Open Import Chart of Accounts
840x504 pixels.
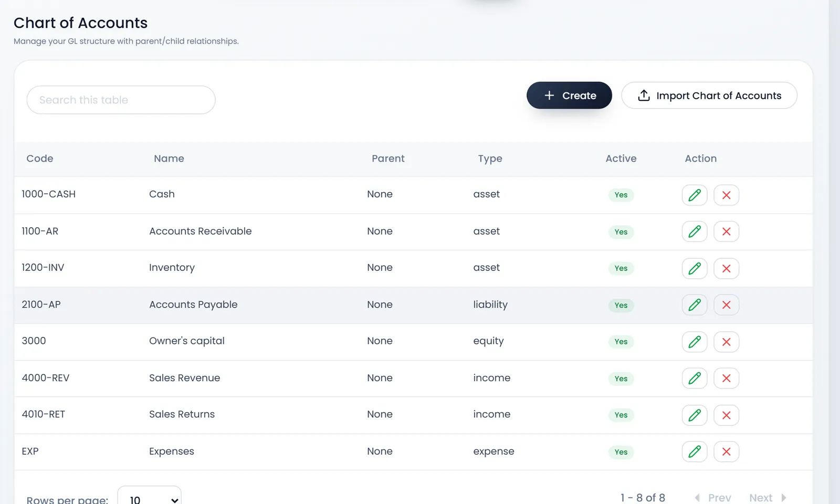click(x=709, y=96)
